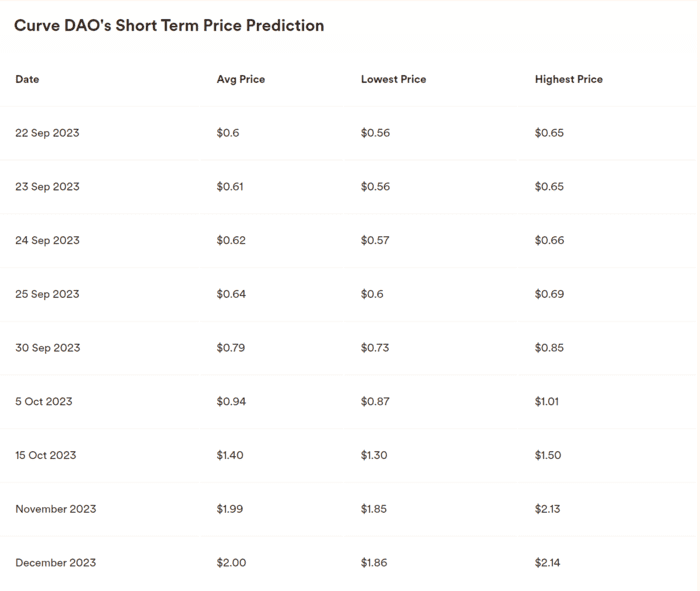Click the Curve DAO's Short Term Price Prediction heading
Image resolution: width=700 pixels, height=591 pixels.
point(169,26)
